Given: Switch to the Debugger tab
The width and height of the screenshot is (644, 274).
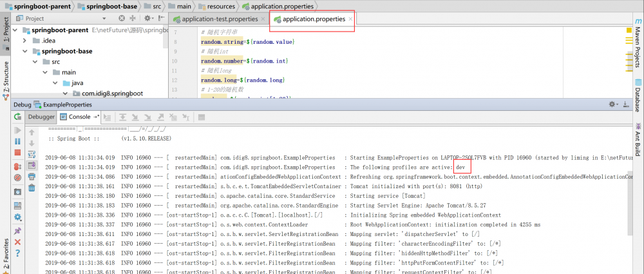Looking at the screenshot, I should 41,117.
